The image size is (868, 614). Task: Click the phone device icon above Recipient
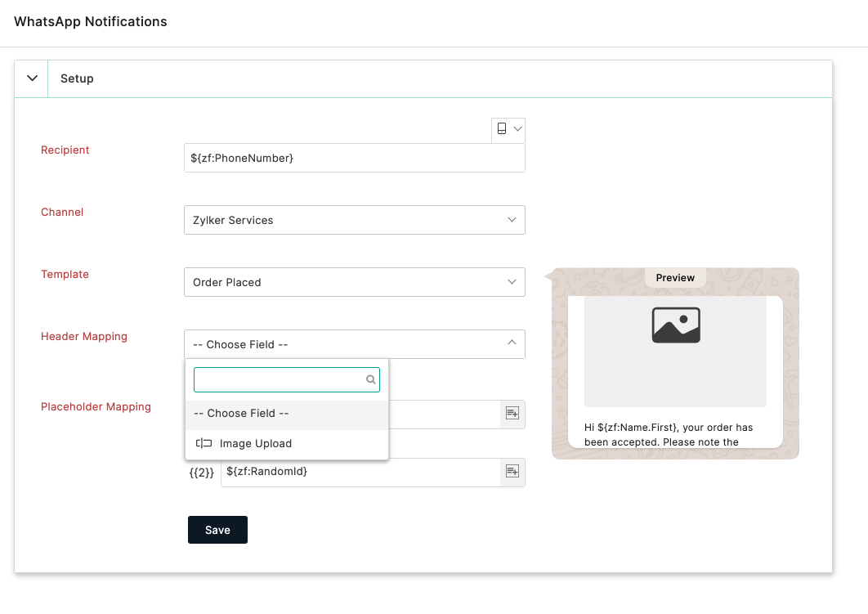click(x=502, y=129)
